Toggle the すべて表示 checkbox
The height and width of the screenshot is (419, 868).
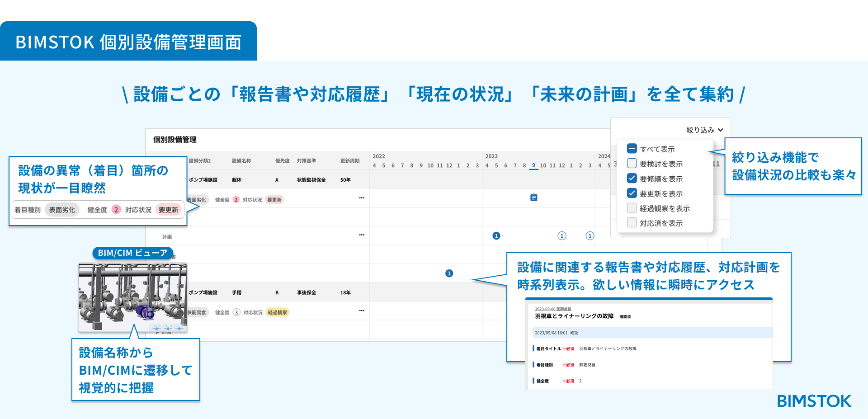[x=632, y=149]
